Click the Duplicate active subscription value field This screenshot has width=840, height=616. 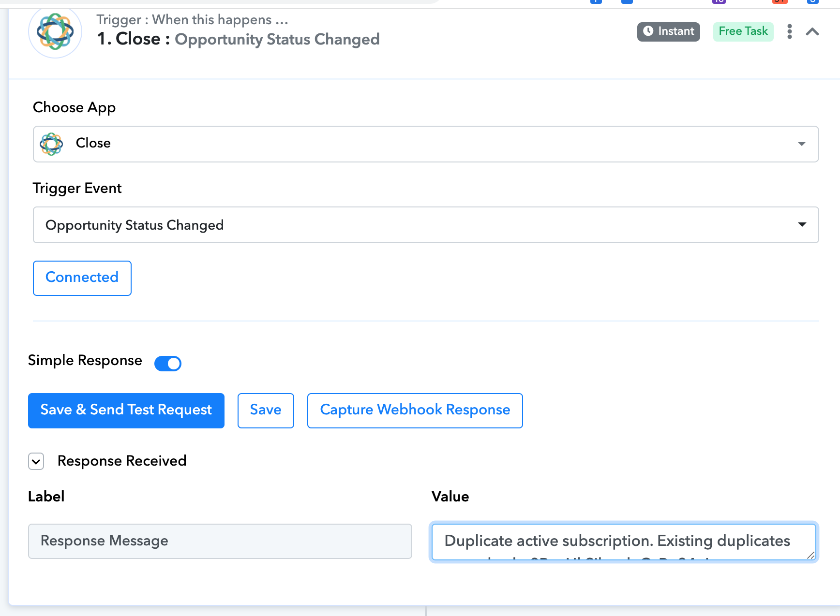[624, 542]
